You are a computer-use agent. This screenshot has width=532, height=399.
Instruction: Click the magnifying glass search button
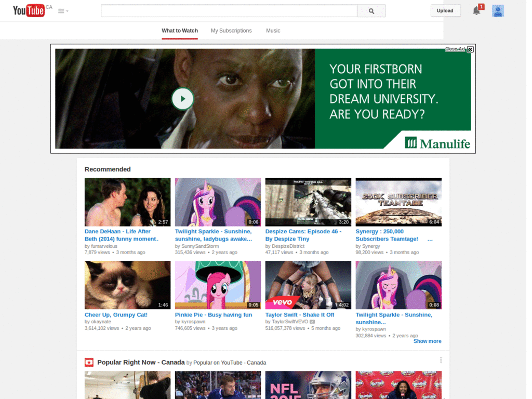tap(371, 11)
